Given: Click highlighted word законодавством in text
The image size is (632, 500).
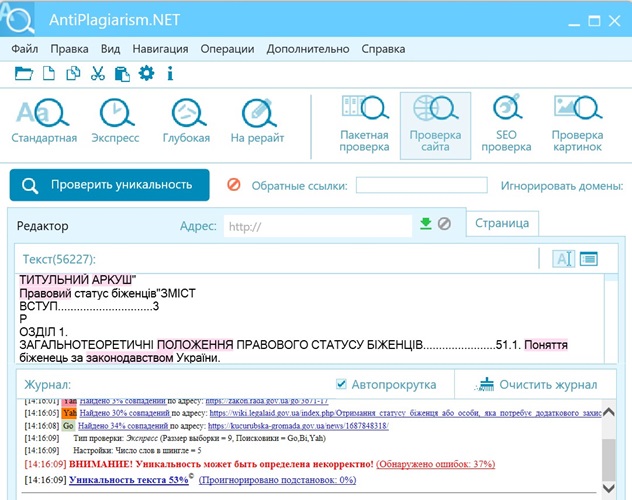Looking at the screenshot, I should coord(130,358).
